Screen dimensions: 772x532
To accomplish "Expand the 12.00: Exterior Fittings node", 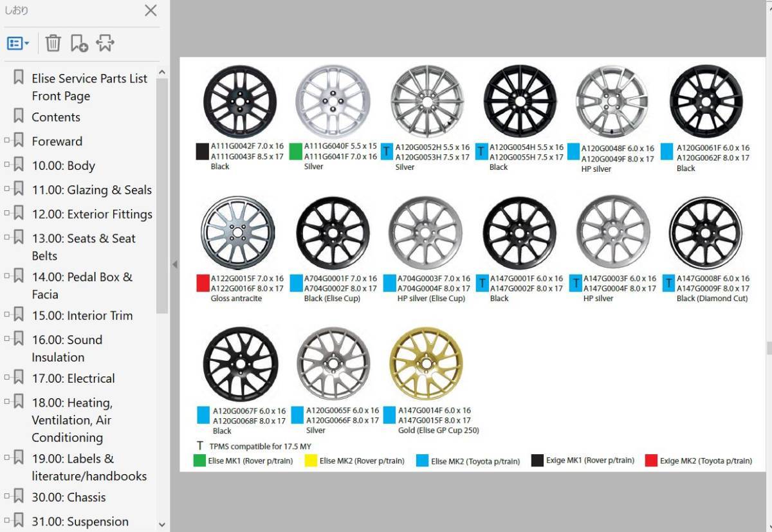I will 7,213.
